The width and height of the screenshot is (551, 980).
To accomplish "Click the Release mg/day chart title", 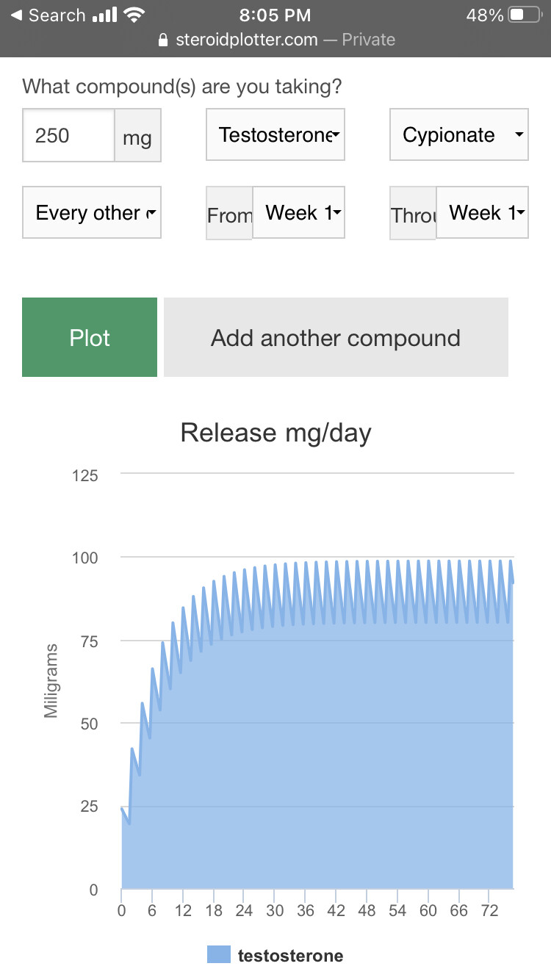I will tap(275, 433).
